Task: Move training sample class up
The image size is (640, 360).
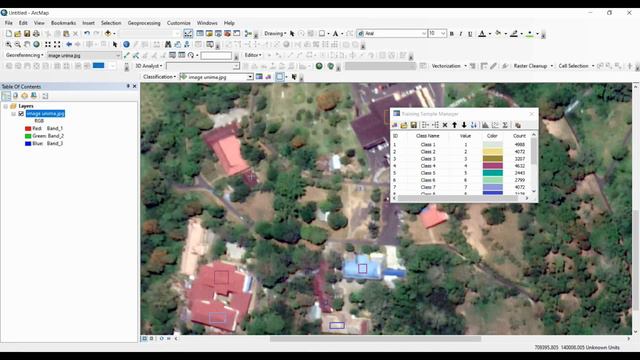Action: (454, 125)
